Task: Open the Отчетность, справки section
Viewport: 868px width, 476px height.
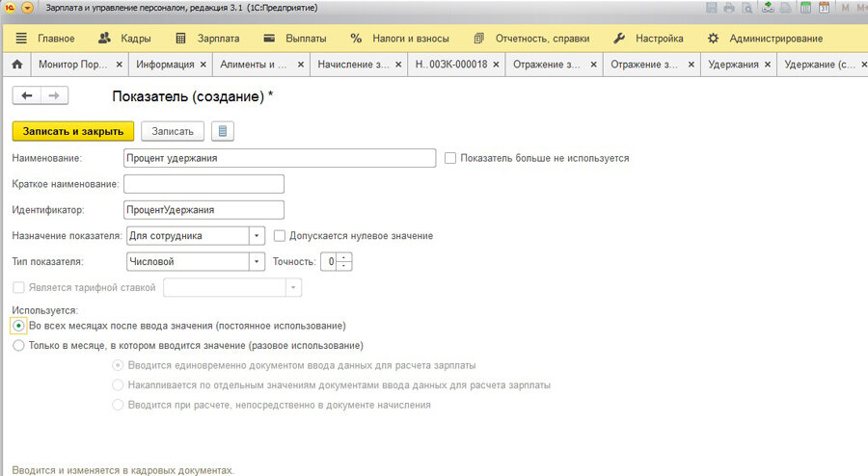Action: tap(542, 39)
